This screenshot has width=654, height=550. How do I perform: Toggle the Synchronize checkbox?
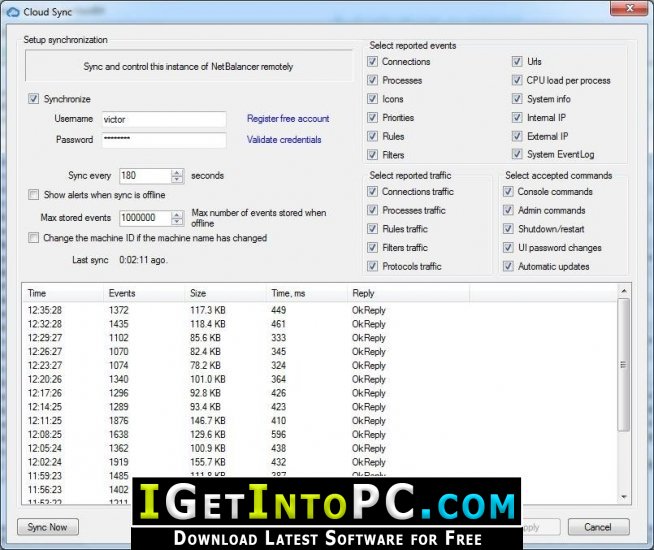click(33, 99)
